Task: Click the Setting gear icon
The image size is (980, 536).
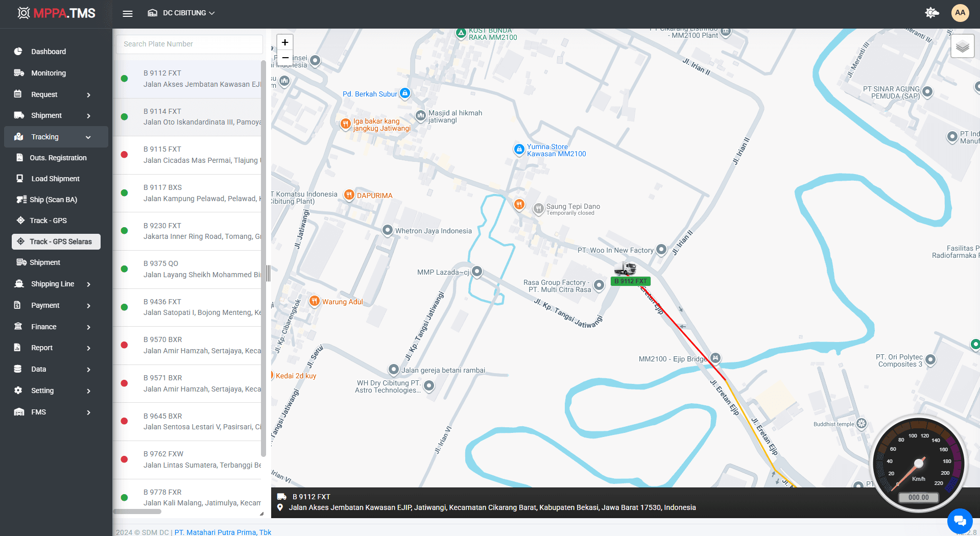Action: 18,390
